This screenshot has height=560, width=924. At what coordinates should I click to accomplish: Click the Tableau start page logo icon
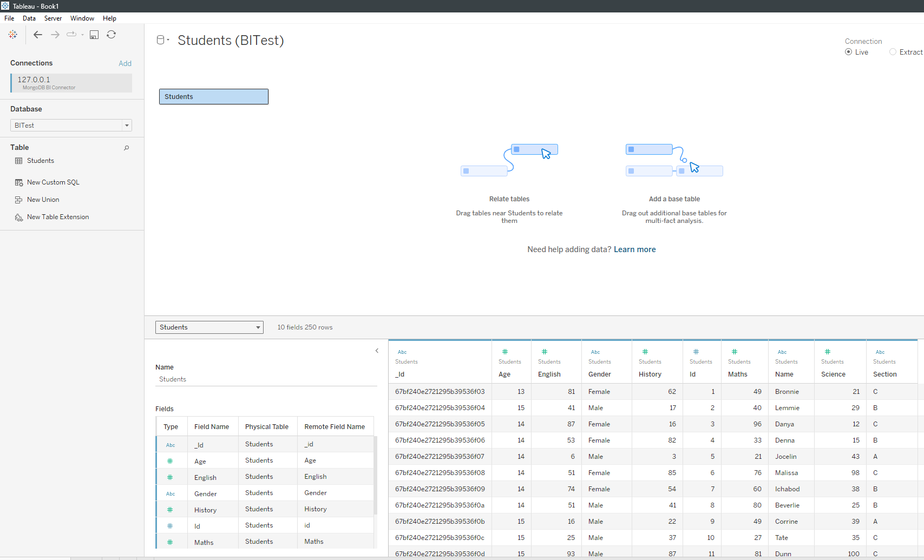click(13, 35)
